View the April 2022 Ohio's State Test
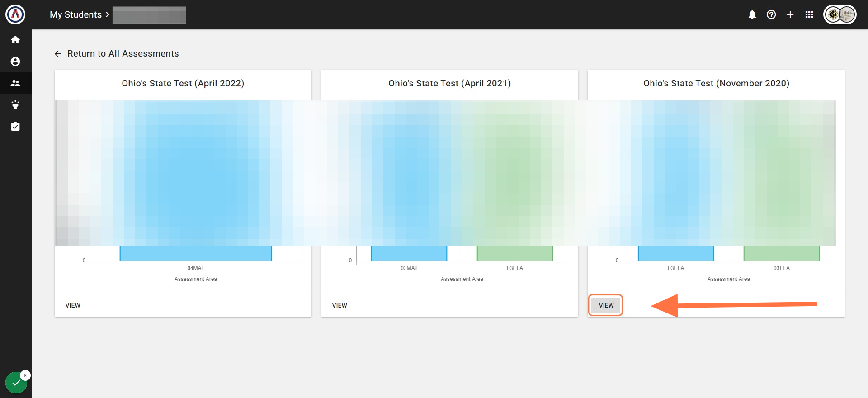This screenshot has width=868, height=398. click(x=73, y=305)
